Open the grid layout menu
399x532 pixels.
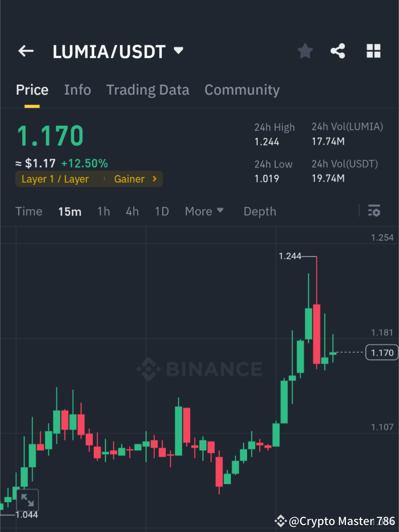[373, 51]
